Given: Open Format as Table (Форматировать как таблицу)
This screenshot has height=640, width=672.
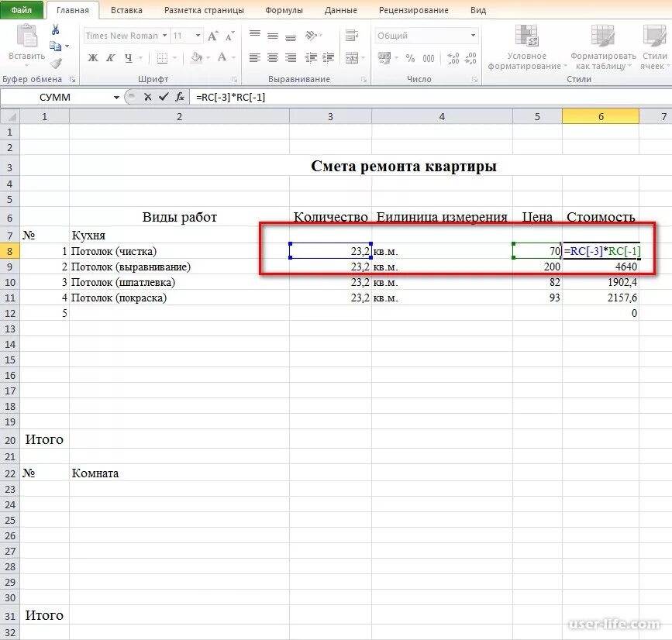Looking at the screenshot, I should (602, 47).
